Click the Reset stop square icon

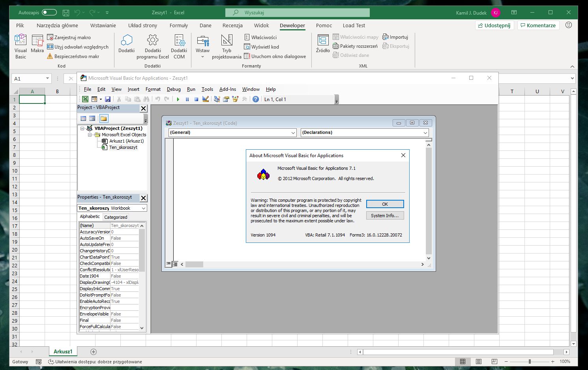coord(196,99)
